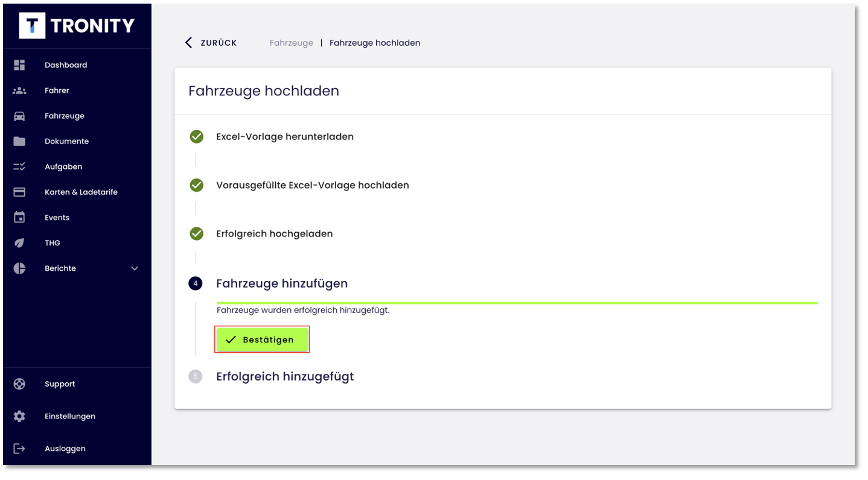Select Dokumente in the sidebar

66,141
